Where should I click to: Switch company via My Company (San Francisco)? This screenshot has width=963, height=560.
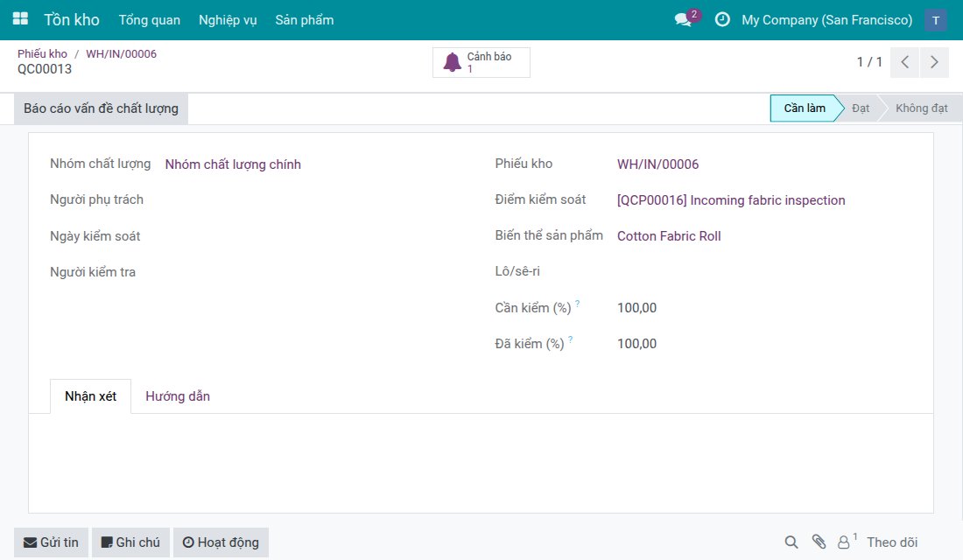(826, 20)
